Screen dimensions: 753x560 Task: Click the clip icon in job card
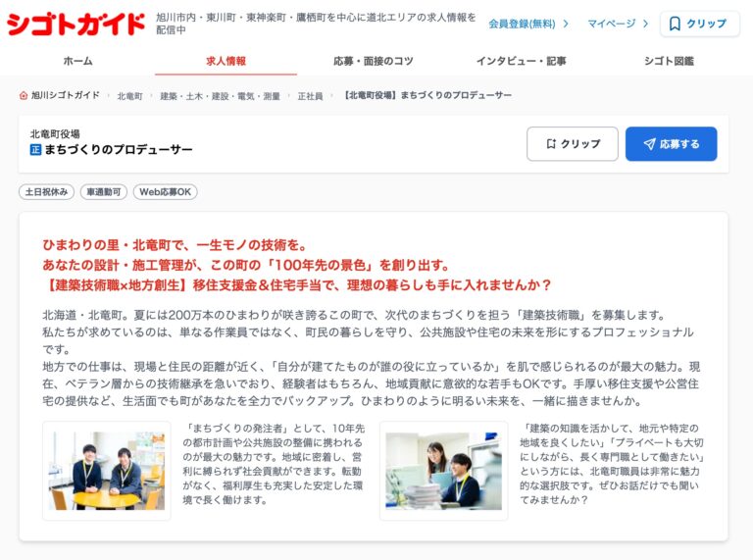[551, 143]
